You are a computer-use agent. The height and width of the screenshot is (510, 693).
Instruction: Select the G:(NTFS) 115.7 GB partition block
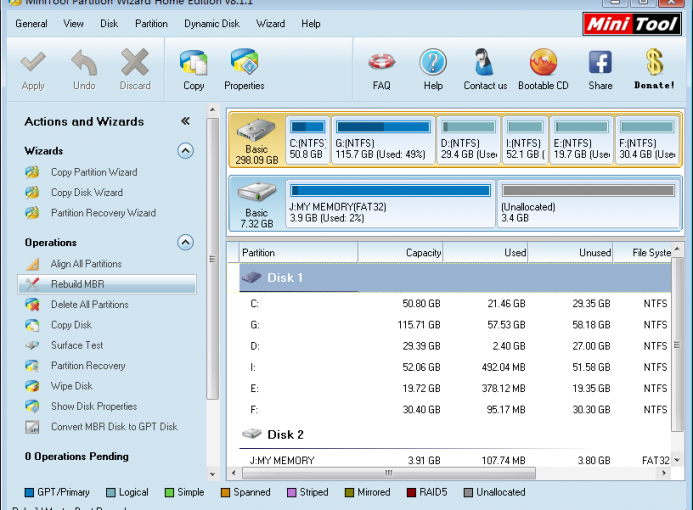point(383,140)
